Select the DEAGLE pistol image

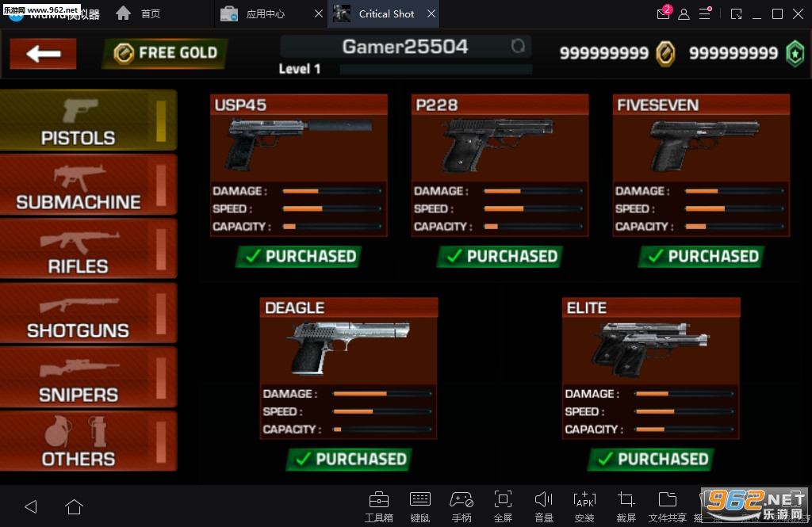point(348,347)
